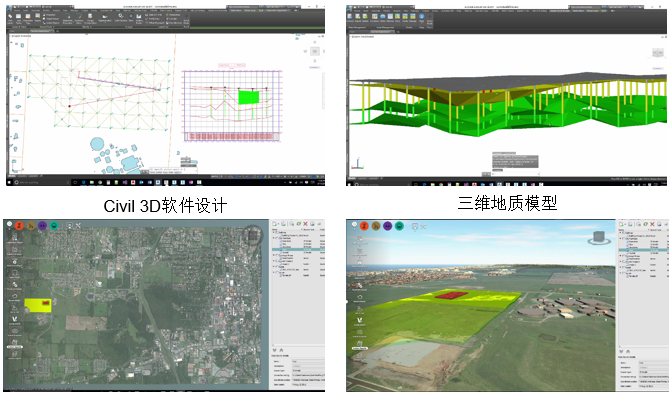Click the first ribbon tab in the Civil 3D plan window
The height and width of the screenshot is (393, 671).
point(17,11)
